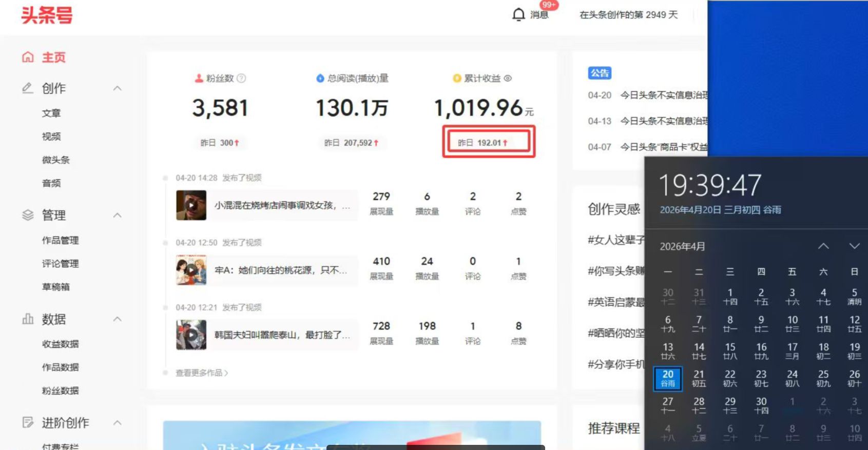Collapse the 管理 sidebar section

coord(117,215)
